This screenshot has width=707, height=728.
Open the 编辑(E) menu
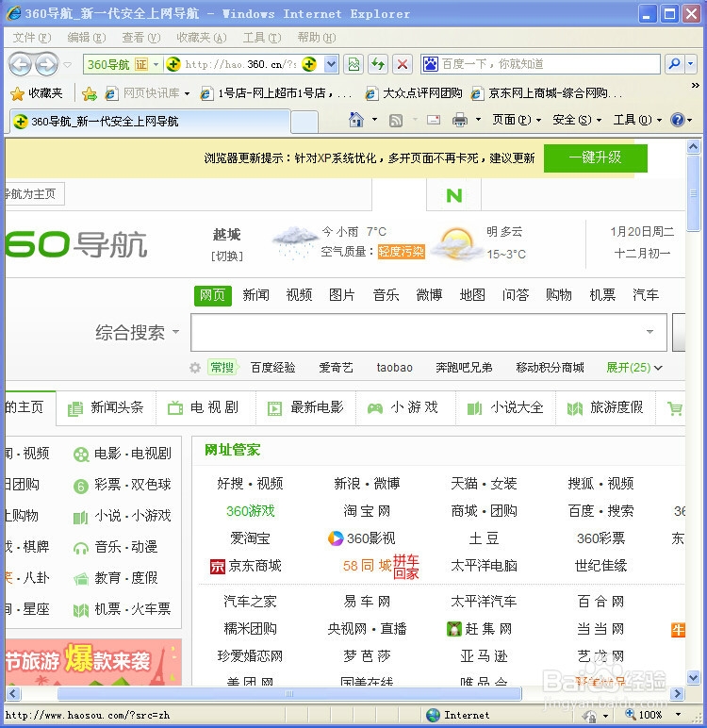[87, 38]
